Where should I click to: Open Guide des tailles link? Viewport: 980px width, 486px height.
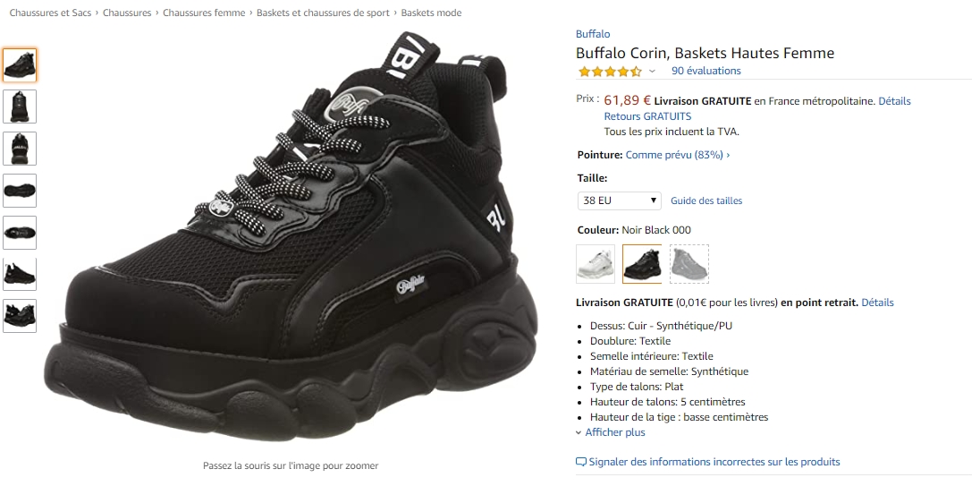click(706, 200)
